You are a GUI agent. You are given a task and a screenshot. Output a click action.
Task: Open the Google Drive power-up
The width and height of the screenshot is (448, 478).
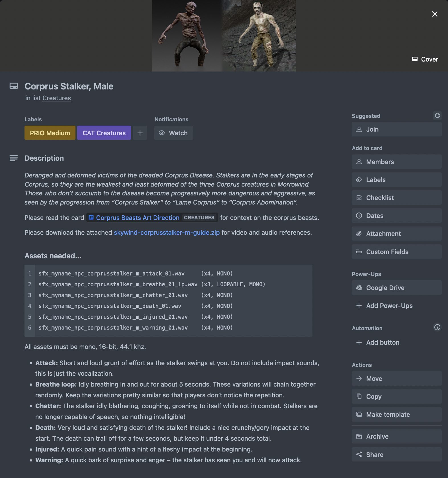(396, 288)
